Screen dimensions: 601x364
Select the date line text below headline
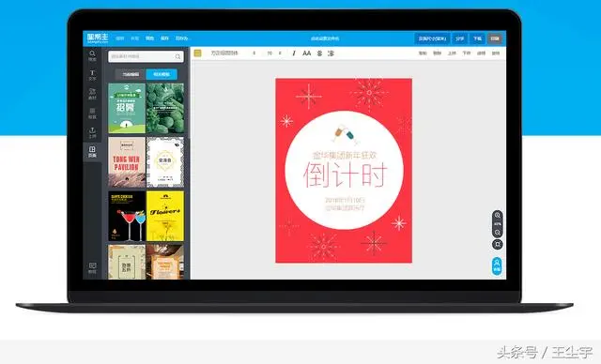[345, 200]
